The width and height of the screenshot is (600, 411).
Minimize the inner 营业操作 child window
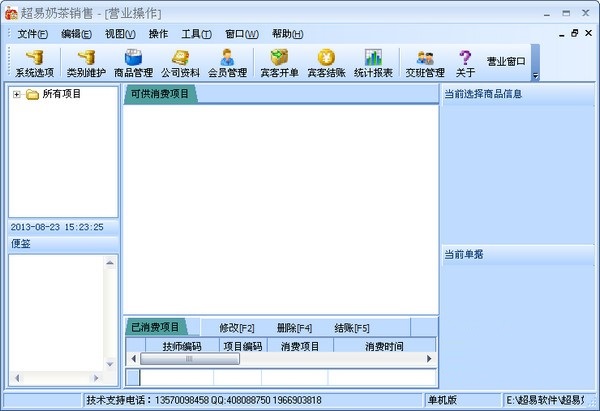[561, 34]
